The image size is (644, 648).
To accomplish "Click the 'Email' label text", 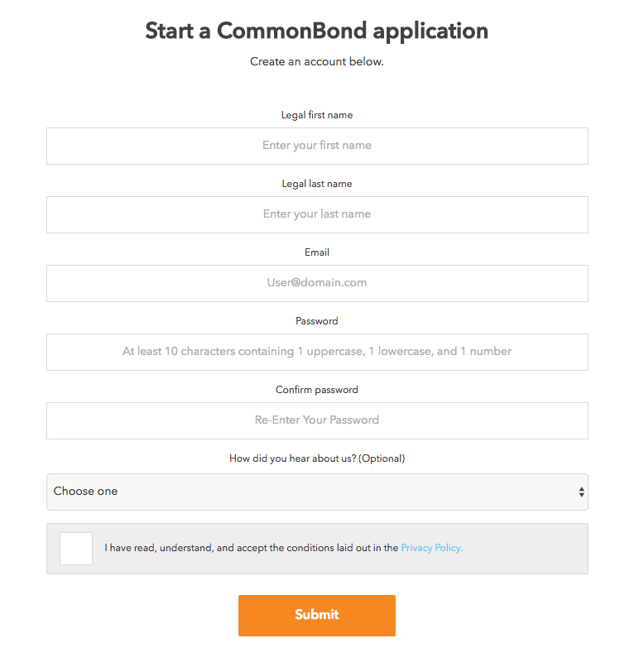I will 317,252.
